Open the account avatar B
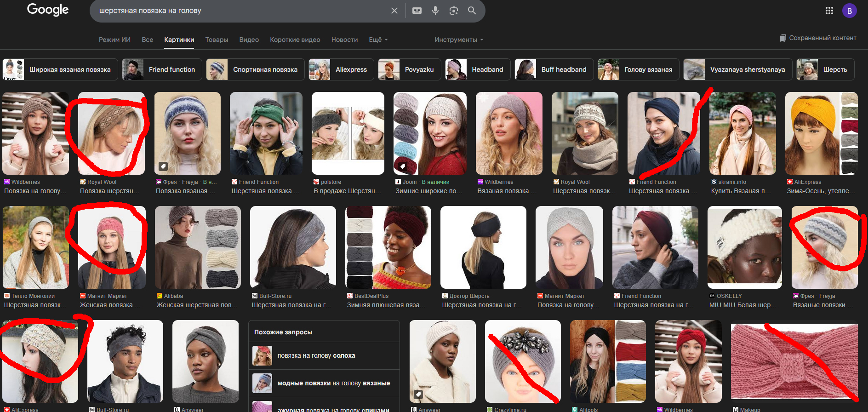This screenshot has height=412, width=868. click(x=849, y=11)
